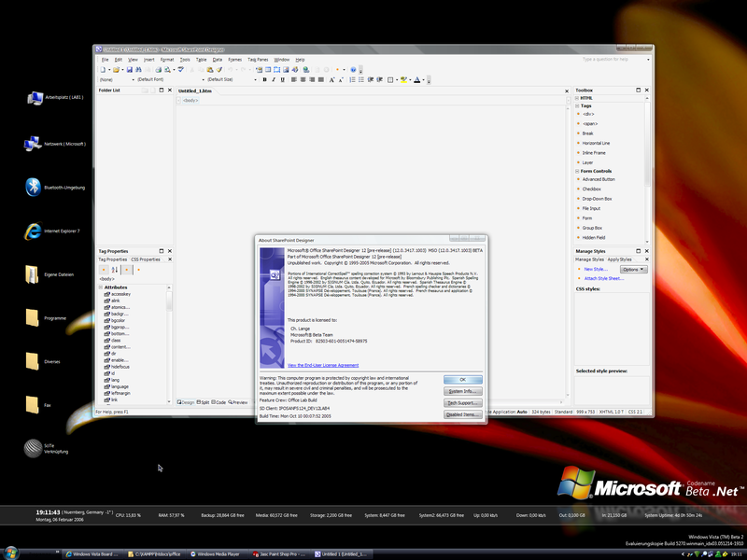
Task: Open Internet Explorer 7 desktop icon
Action: 35,229
